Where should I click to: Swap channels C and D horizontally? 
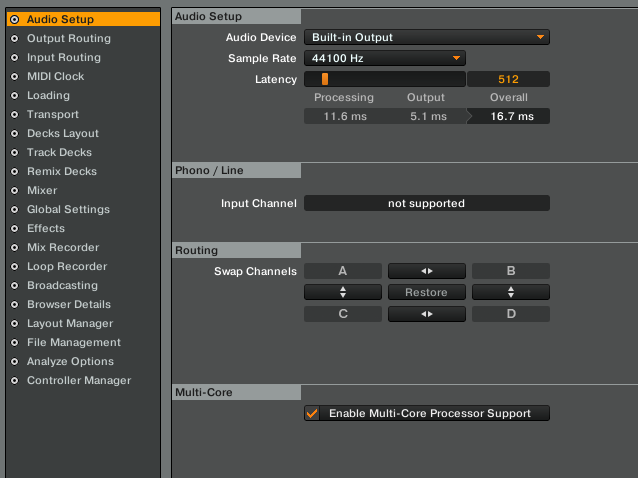point(426,314)
